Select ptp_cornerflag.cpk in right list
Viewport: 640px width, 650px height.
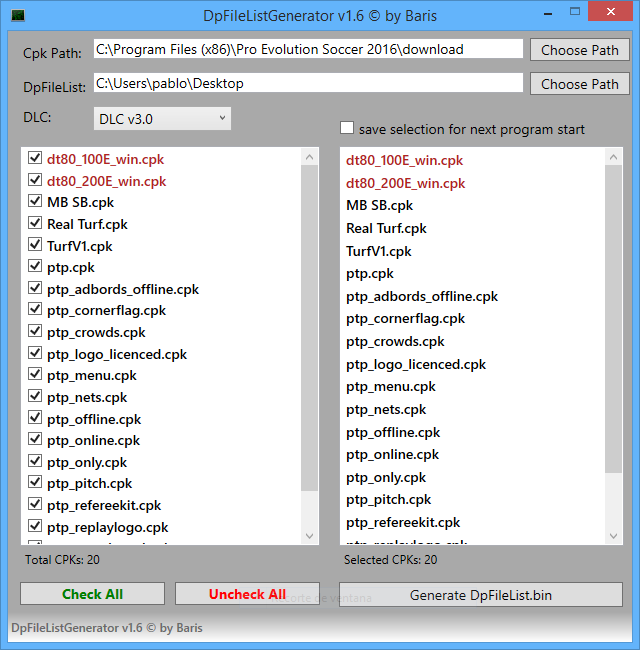click(x=405, y=319)
